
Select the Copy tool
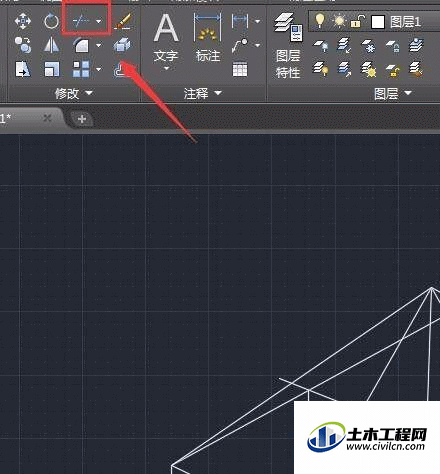pos(23,45)
